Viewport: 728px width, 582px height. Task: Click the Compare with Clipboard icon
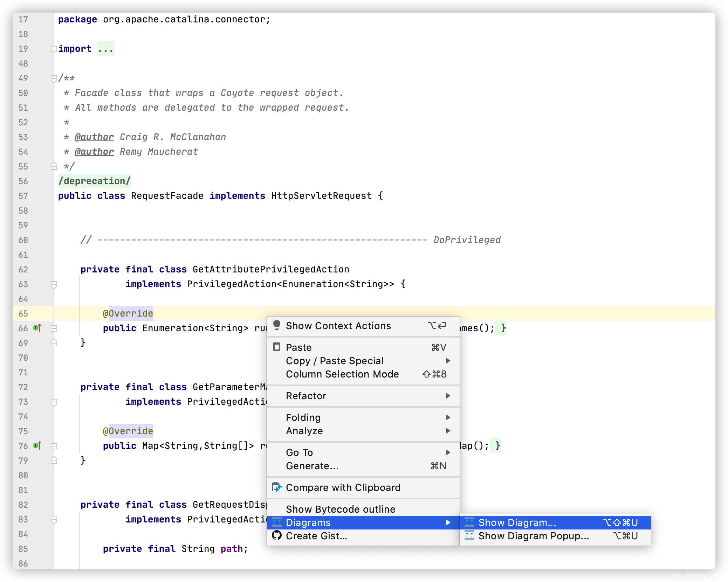coord(276,487)
